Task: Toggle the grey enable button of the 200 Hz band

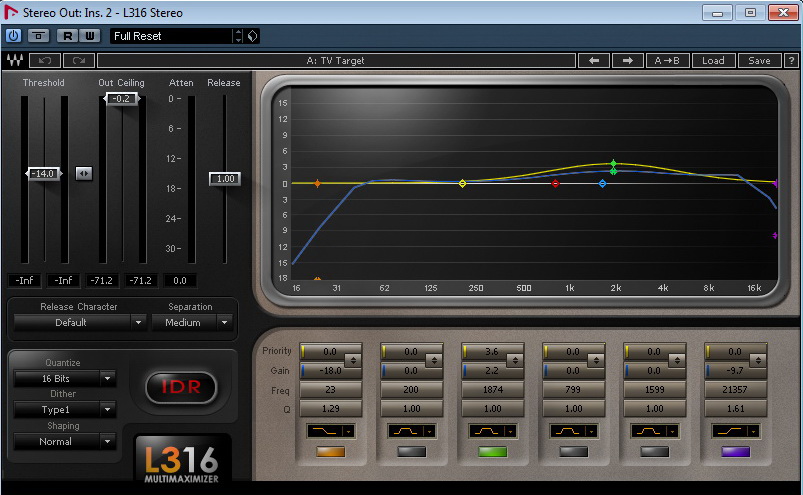Action: click(x=411, y=451)
